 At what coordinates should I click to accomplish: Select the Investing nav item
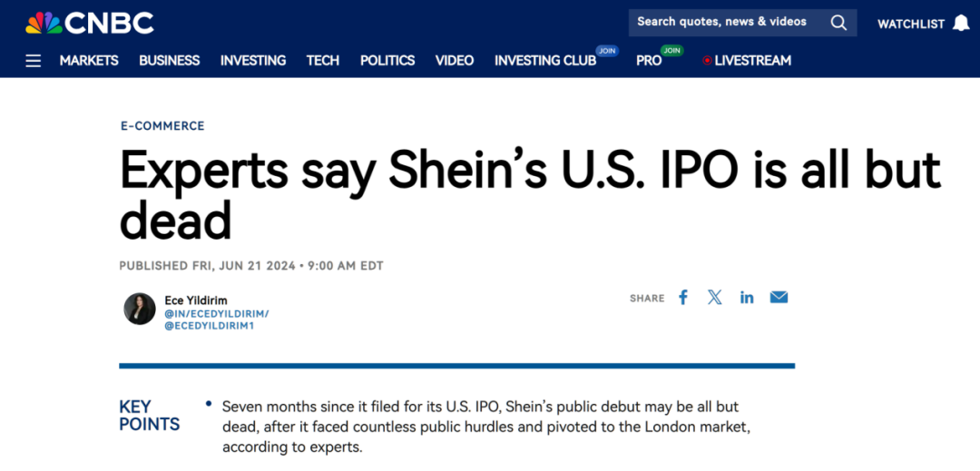click(253, 61)
